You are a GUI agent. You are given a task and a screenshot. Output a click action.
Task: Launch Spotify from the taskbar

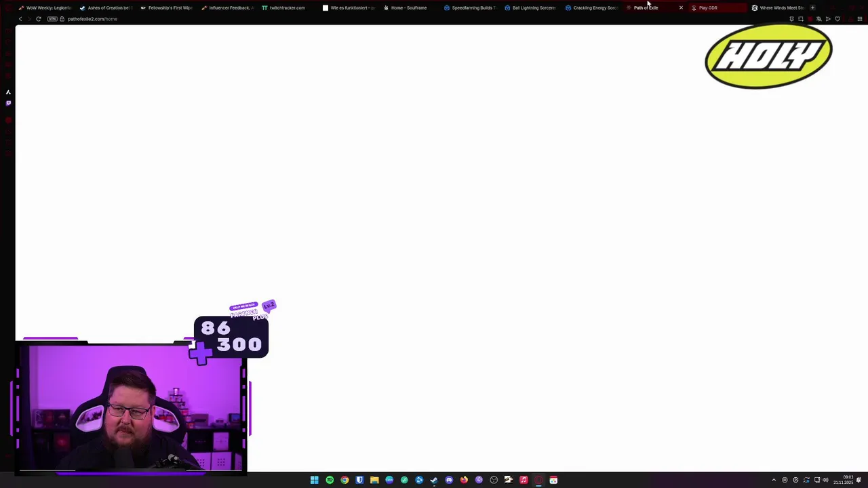(x=330, y=480)
